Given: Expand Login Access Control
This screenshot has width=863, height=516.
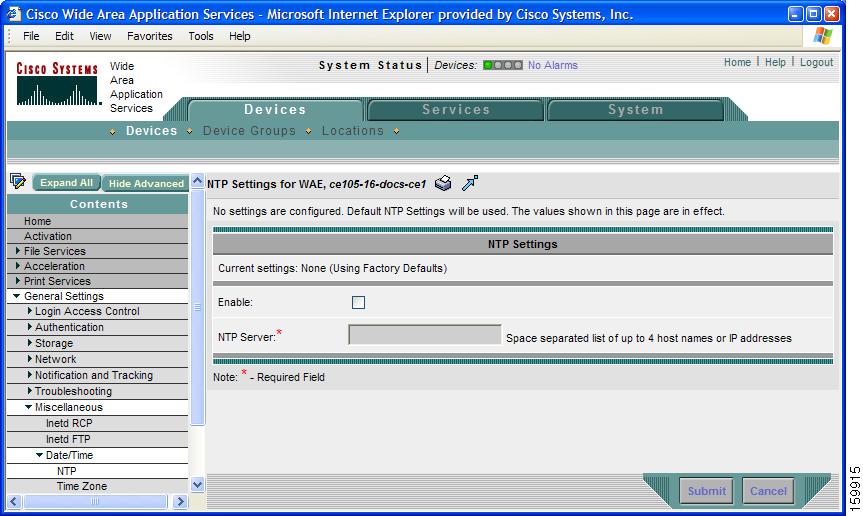Looking at the screenshot, I should (x=29, y=311).
